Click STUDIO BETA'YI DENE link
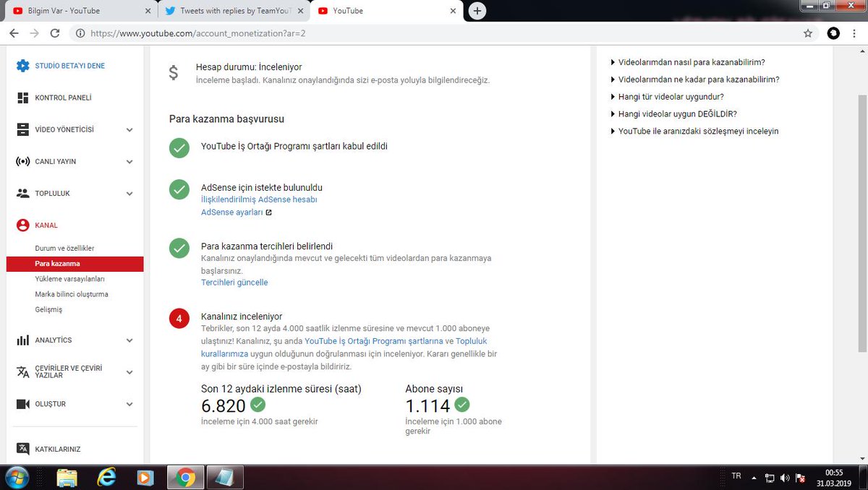The width and height of the screenshot is (868, 490). (70, 66)
